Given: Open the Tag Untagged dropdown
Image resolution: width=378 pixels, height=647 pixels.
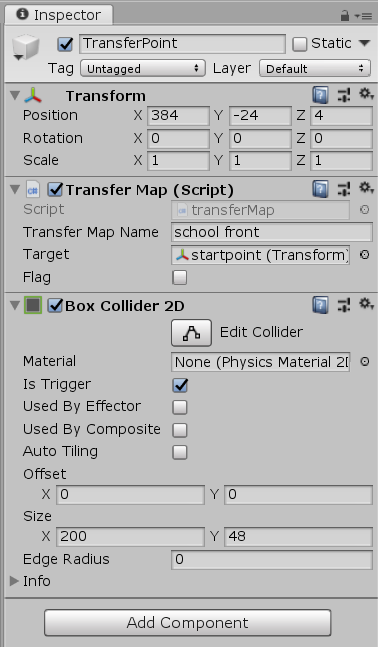Looking at the screenshot, I should coord(143,68).
